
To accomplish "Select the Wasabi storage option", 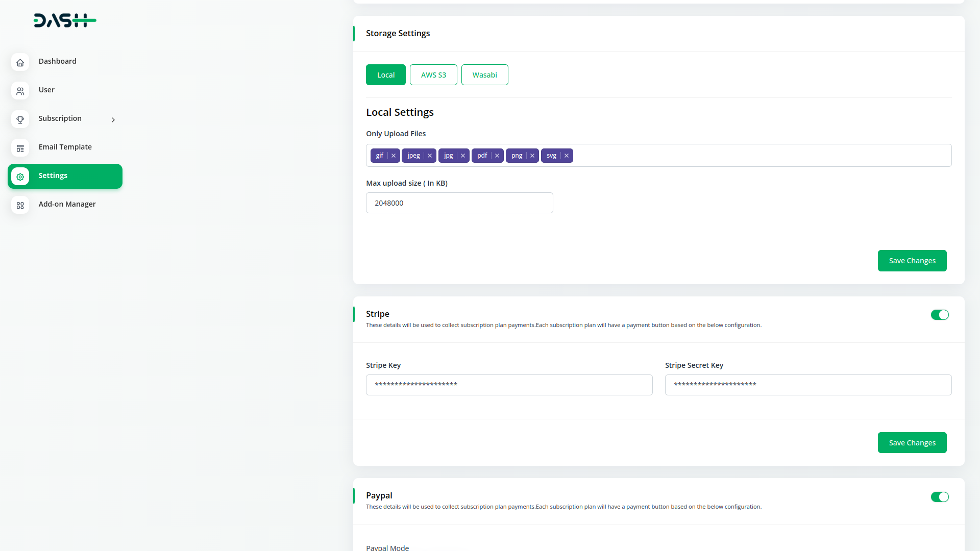I will pos(484,74).
